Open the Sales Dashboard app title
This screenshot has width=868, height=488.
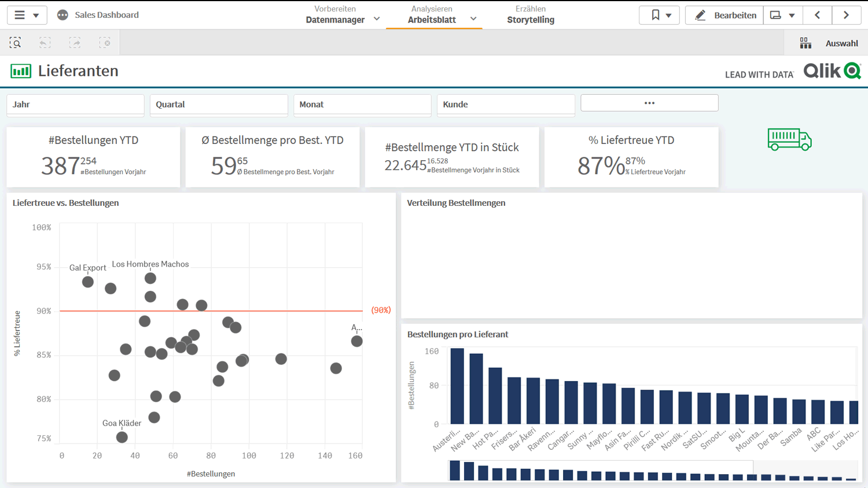click(106, 15)
